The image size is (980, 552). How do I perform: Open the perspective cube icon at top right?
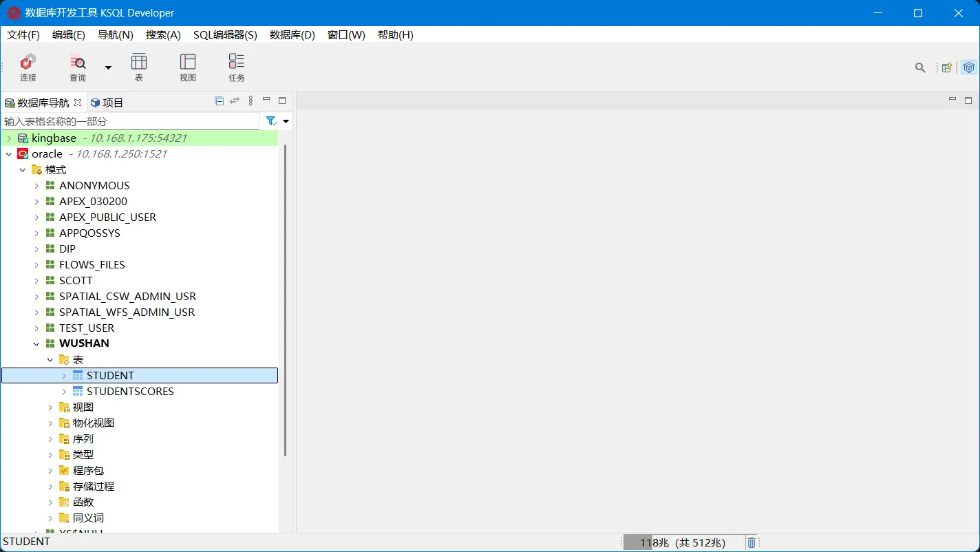pyautogui.click(x=969, y=67)
